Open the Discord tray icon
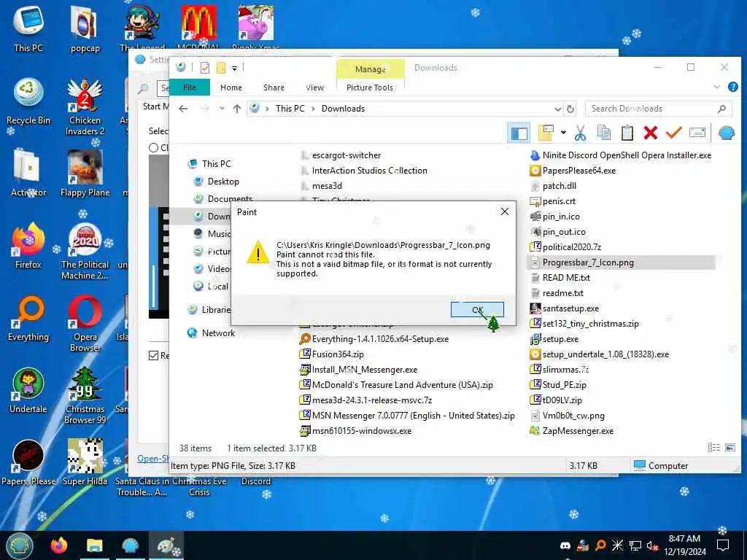Screen dimensions: 747x560 (565, 545)
